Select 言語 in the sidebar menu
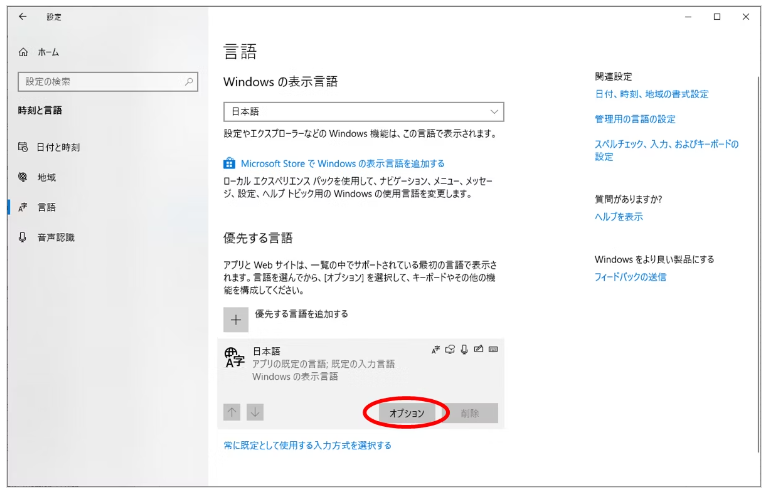This screenshot has width=770, height=499. (x=46, y=207)
